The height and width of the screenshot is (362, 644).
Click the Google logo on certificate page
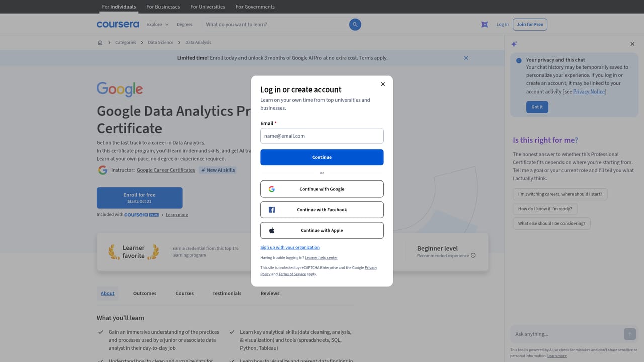click(x=120, y=89)
